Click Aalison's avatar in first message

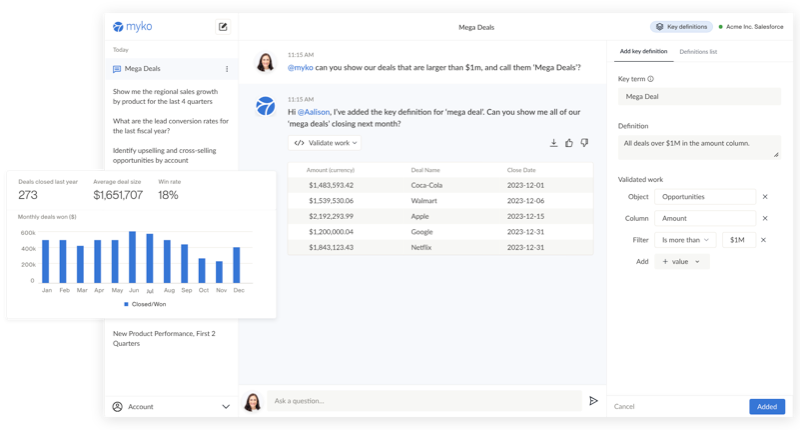click(x=265, y=63)
